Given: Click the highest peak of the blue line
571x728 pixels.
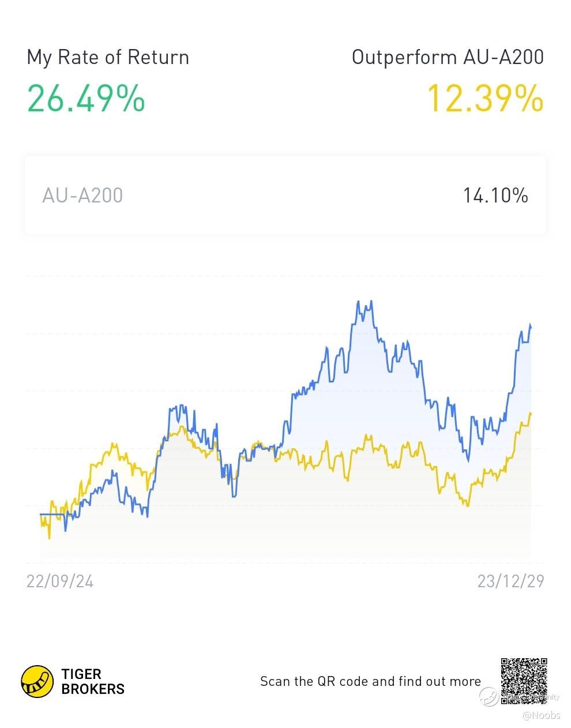Looking at the screenshot, I should [x=358, y=301].
